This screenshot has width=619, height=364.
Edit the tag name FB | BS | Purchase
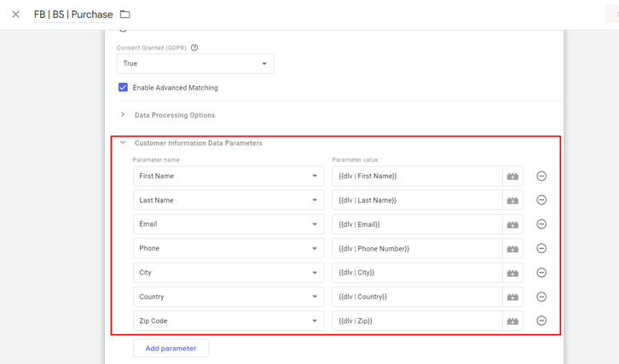73,14
